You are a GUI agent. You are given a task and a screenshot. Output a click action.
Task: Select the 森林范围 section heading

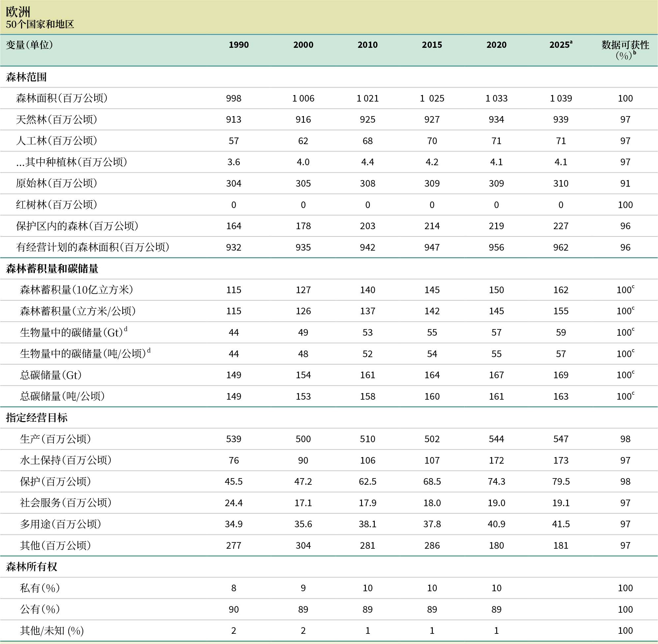(x=26, y=77)
